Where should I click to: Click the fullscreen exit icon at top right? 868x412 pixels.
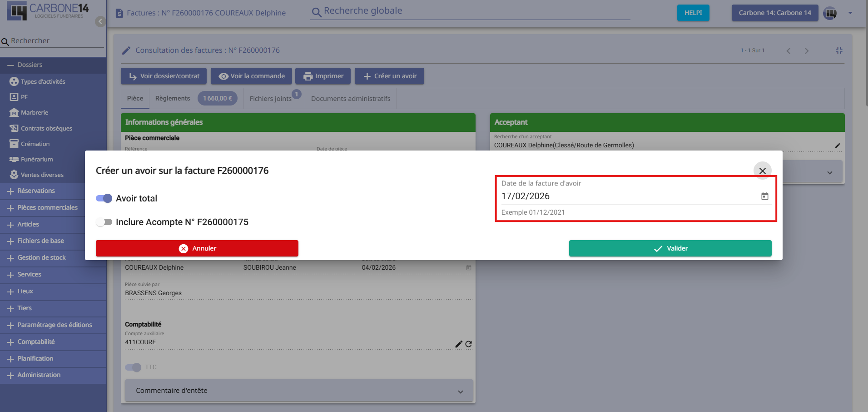pos(839,50)
